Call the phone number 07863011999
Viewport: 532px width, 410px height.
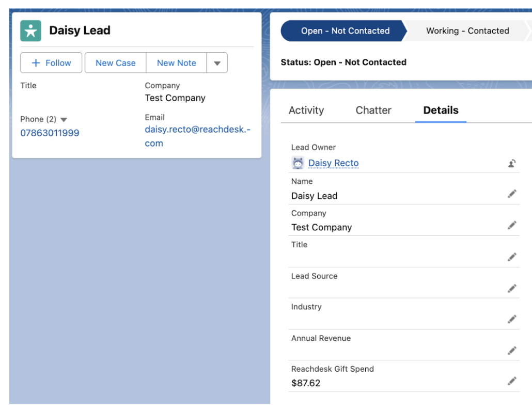coord(49,133)
